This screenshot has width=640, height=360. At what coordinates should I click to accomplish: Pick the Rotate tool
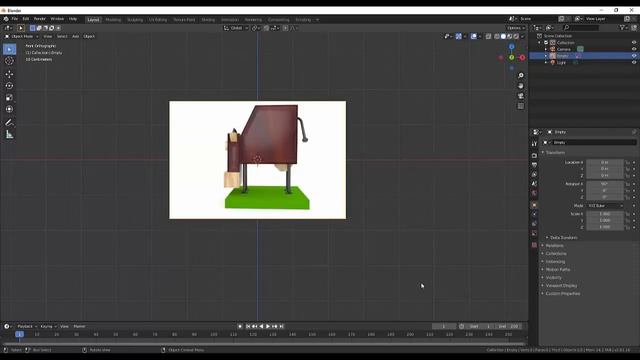pos(9,86)
